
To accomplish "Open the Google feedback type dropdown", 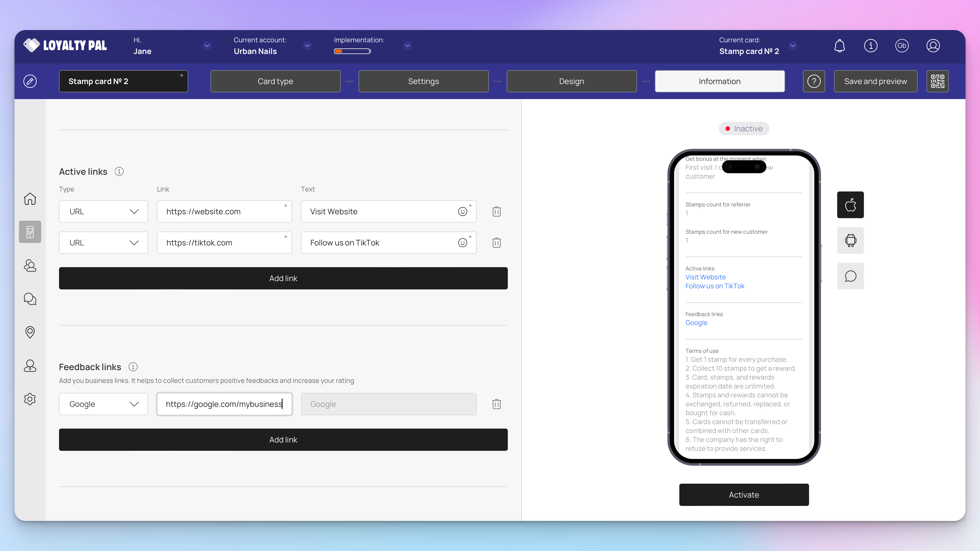I will coord(103,404).
